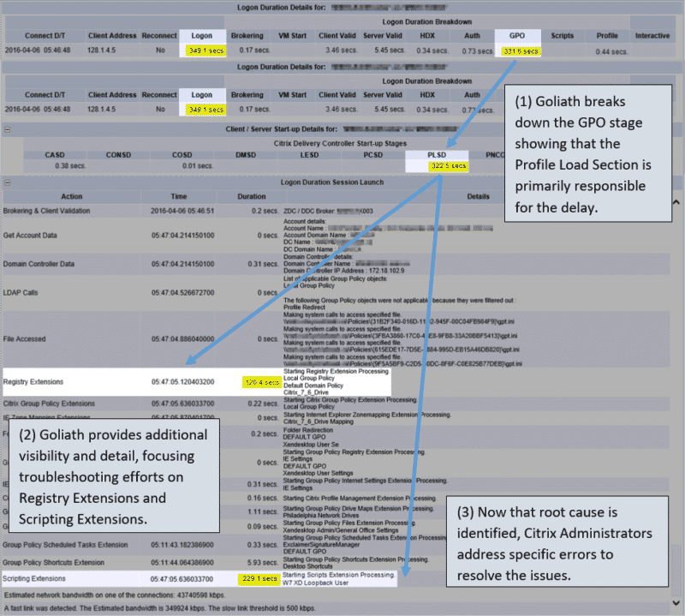Select the PCSD stage header

click(373, 155)
